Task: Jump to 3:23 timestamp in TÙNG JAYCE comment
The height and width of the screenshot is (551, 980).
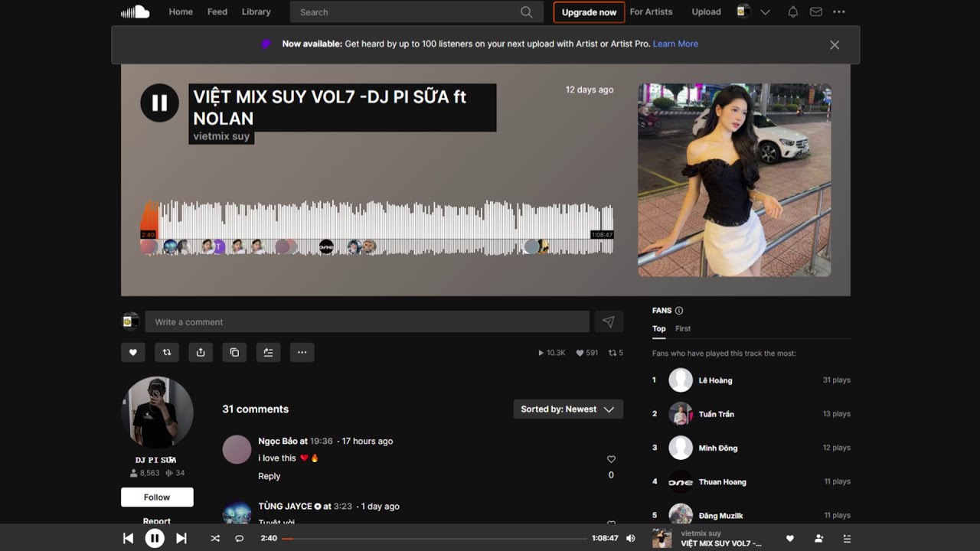Action: click(x=343, y=506)
